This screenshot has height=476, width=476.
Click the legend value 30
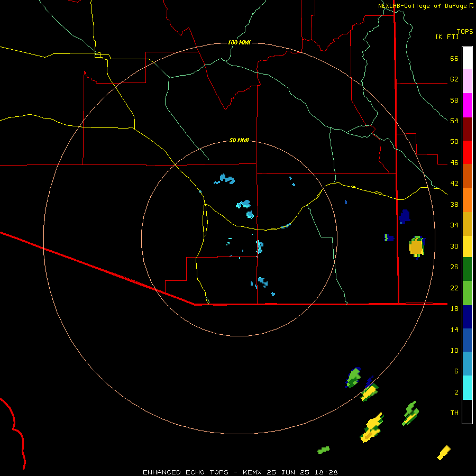click(x=454, y=246)
